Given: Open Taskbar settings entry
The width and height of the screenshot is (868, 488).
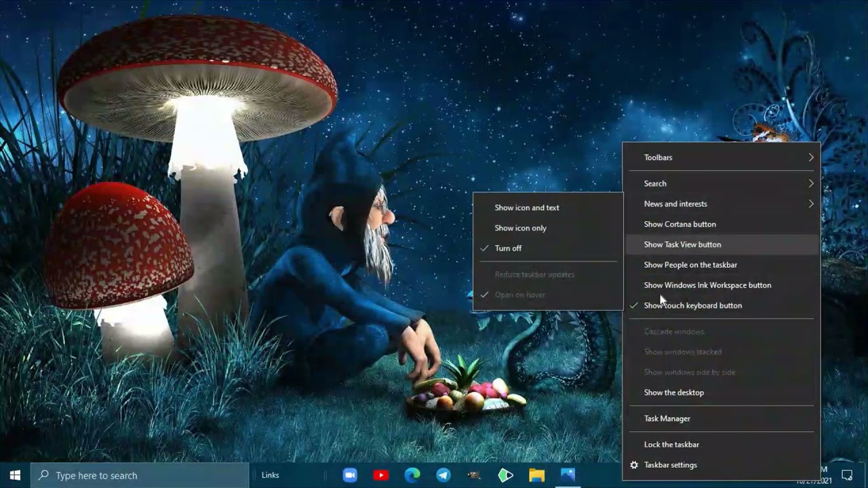Looking at the screenshot, I should [721, 465].
